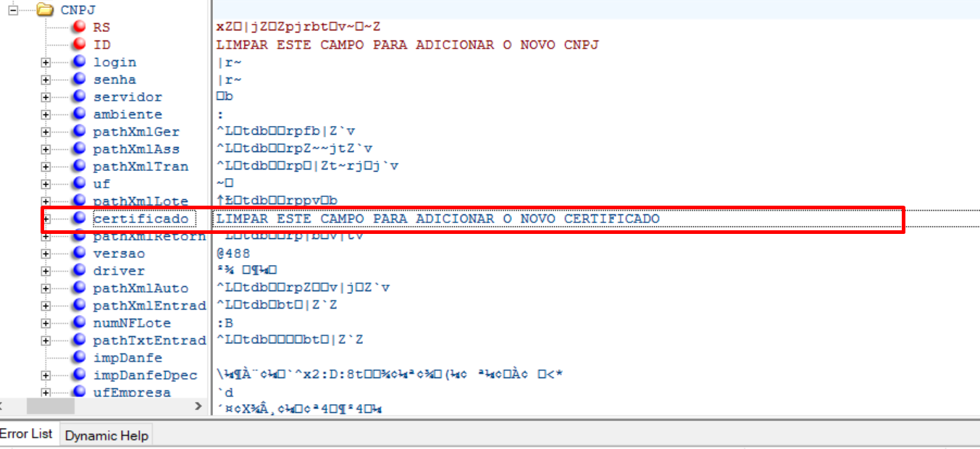Click the blue ball icon beside pathTxtEntrad
Screen dimensions: 980x449
[79, 340]
